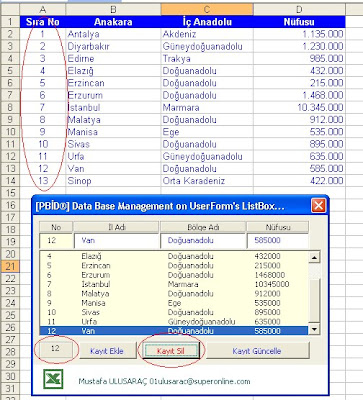The height and width of the screenshot is (400, 363).
Task: Click the Sıra No header cell
Action: coord(43,22)
